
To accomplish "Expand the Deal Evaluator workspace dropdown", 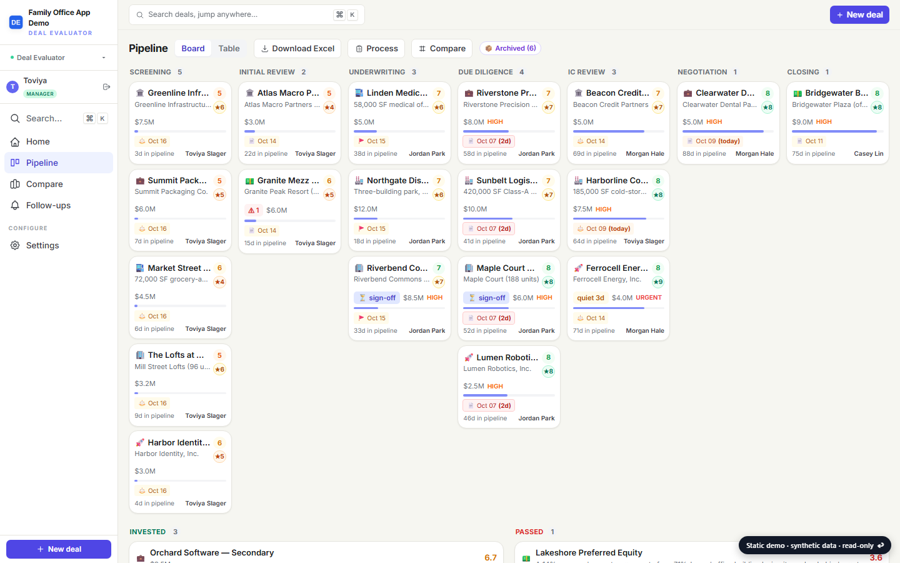I will 59,58.
